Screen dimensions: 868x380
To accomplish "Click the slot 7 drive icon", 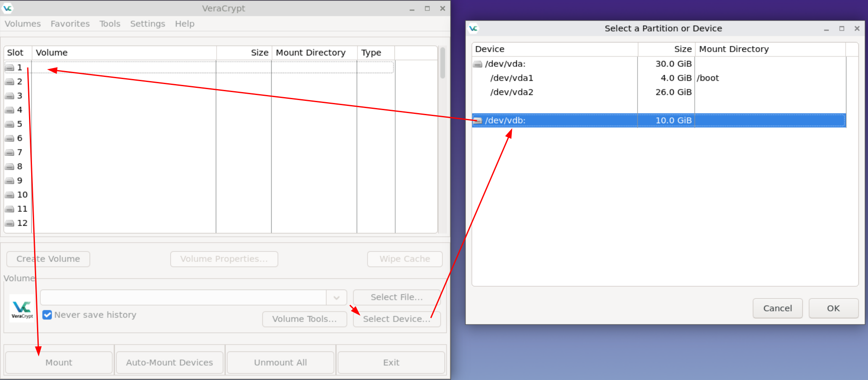I will tap(10, 153).
